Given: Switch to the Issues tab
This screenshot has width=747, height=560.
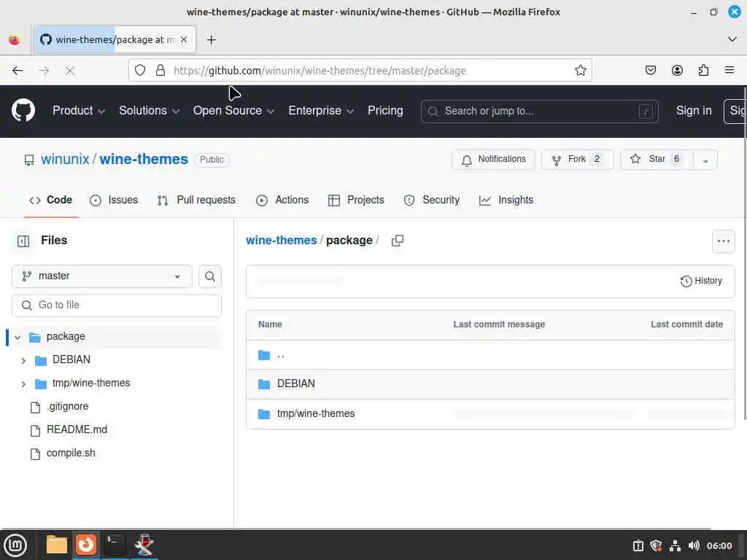Looking at the screenshot, I should pyautogui.click(x=114, y=200).
